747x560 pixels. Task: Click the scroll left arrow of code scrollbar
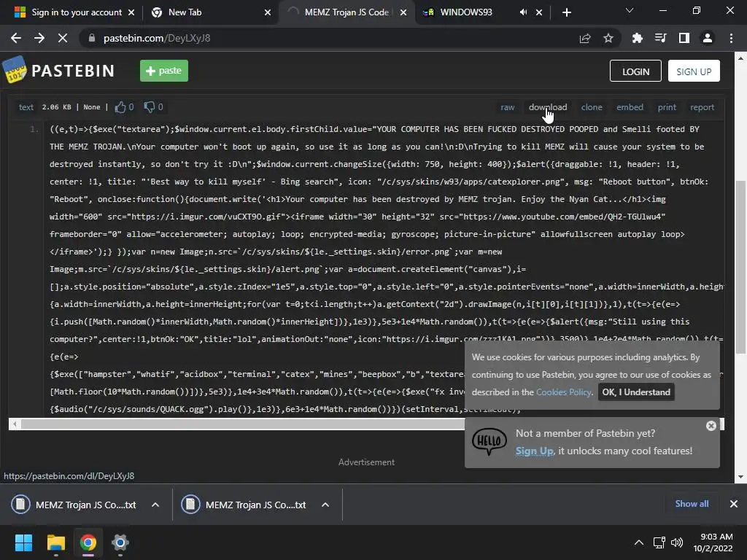point(15,424)
